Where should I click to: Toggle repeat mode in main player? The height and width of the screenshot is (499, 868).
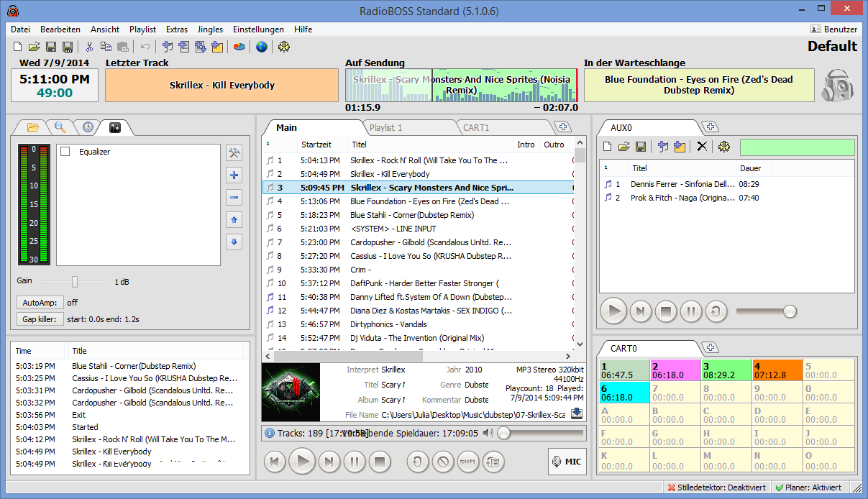pos(418,461)
